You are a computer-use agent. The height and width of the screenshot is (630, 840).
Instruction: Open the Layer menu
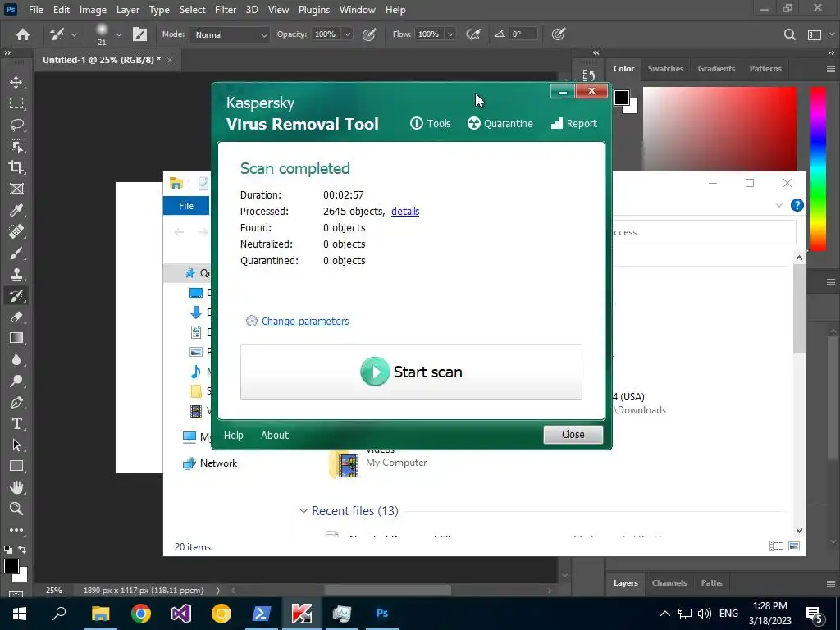(127, 10)
